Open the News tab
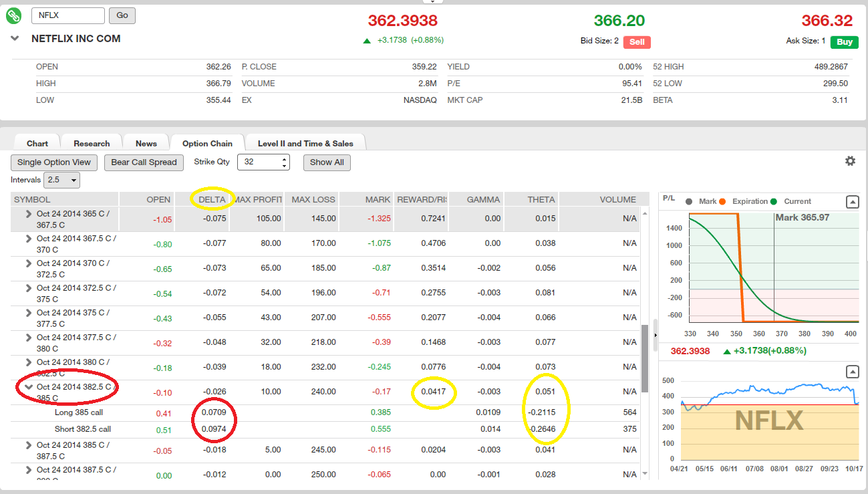The width and height of the screenshot is (868, 494). pyautogui.click(x=146, y=143)
